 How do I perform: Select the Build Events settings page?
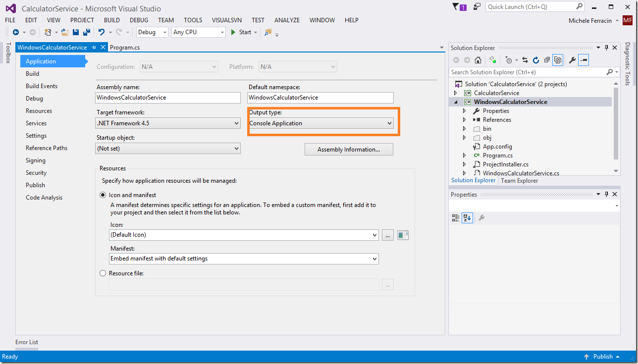click(42, 86)
